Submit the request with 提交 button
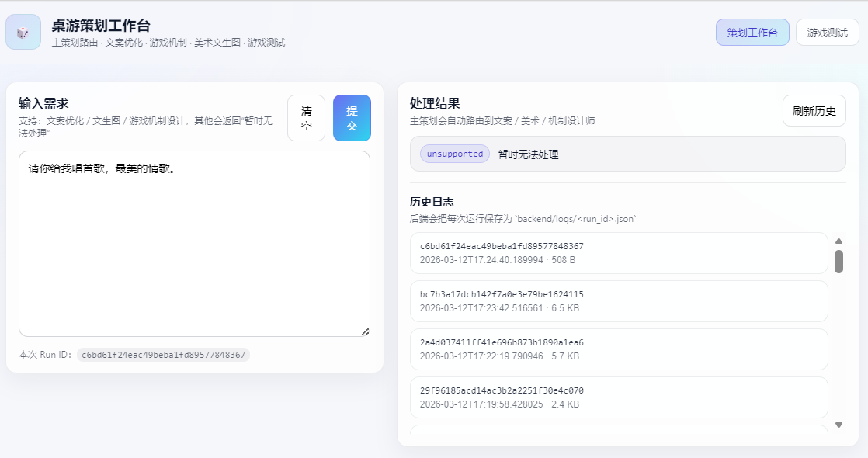This screenshot has width=868, height=458. click(x=352, y=118)
